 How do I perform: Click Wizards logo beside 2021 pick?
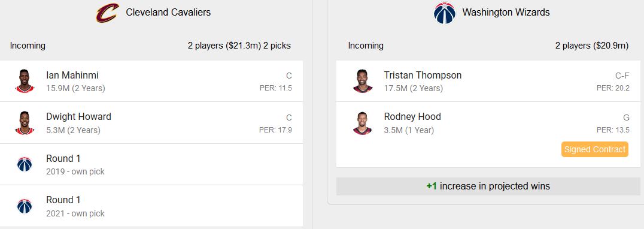[x=25, y=206]
